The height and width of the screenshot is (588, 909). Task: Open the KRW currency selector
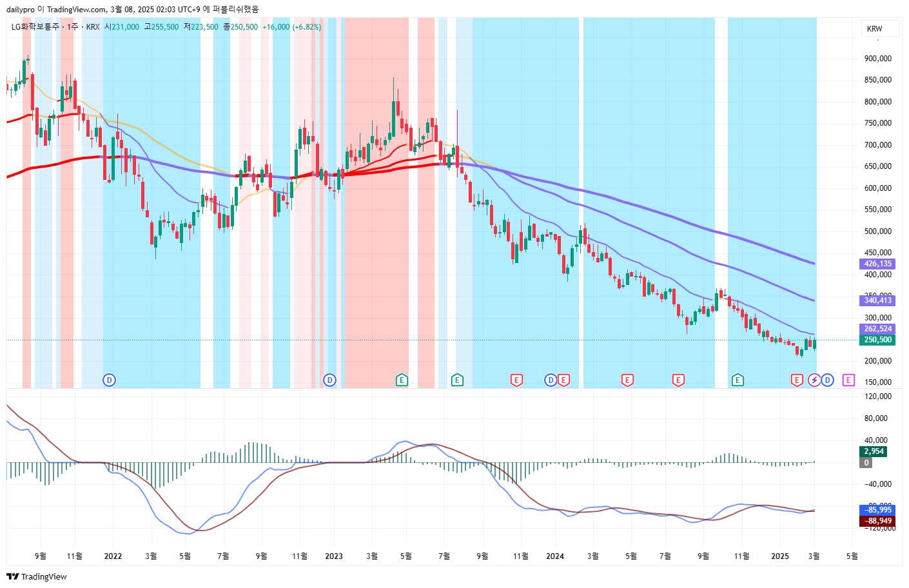coord(881,28)
